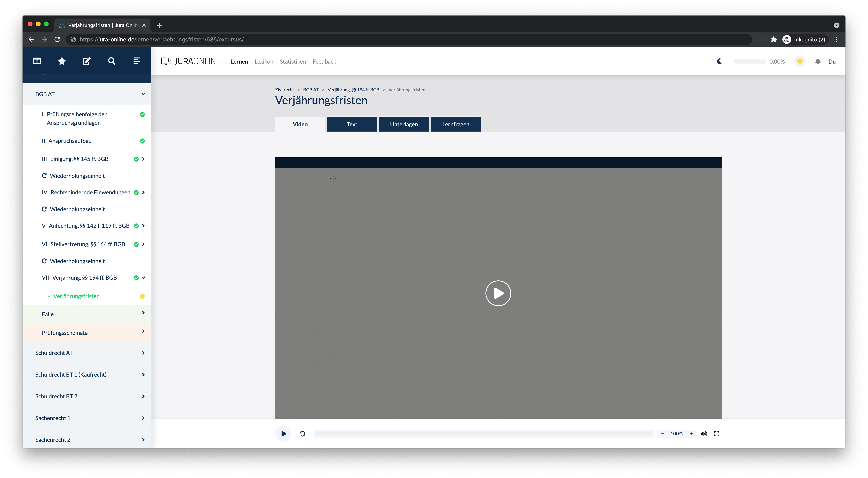Toggle the green checkmark next to Anspruchsaufbau
The image size is (868, 478).
tap(142, 141)
